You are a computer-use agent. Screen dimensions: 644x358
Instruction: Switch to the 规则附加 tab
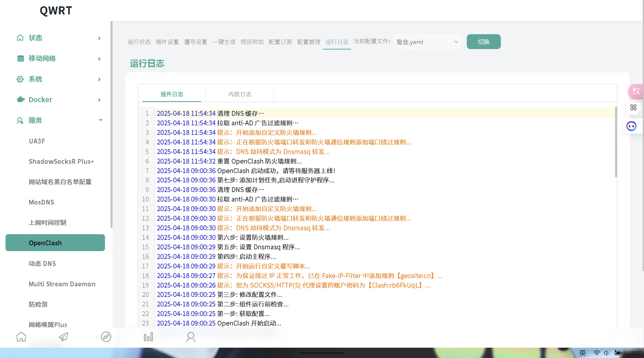tap(252, 42)
